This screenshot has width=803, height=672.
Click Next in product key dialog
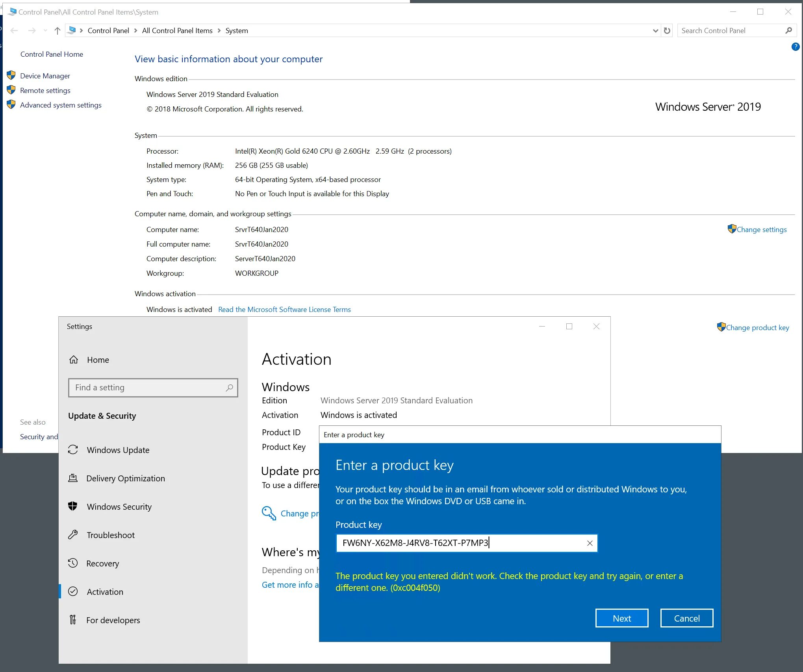point(622,618)
